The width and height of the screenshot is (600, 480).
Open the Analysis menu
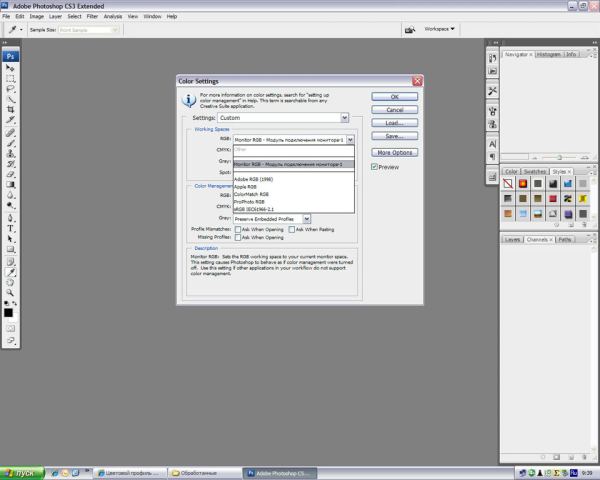pyautogui.click(x=113, y=16)
